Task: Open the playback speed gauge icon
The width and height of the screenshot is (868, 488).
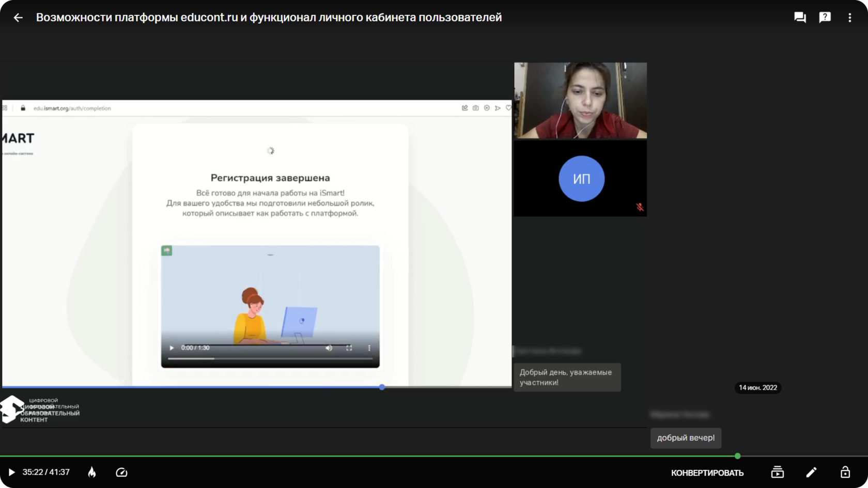Action: click(x=121, y=473)
